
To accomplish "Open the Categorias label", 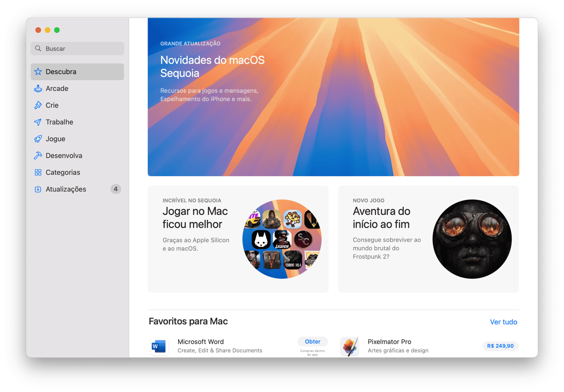I will point(63,173).
